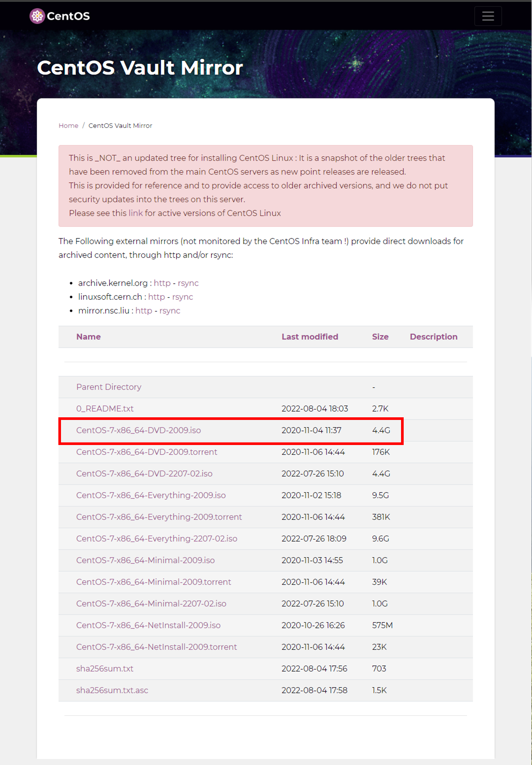Navigate to Parent Directory
Viewport: 532px width, 765px height.
point(109,387)
